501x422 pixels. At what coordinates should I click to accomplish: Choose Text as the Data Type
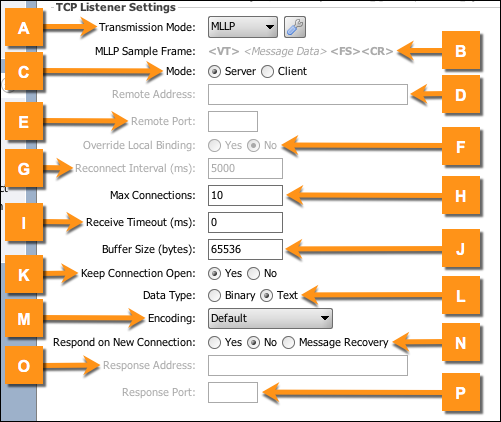click(267, 296)
